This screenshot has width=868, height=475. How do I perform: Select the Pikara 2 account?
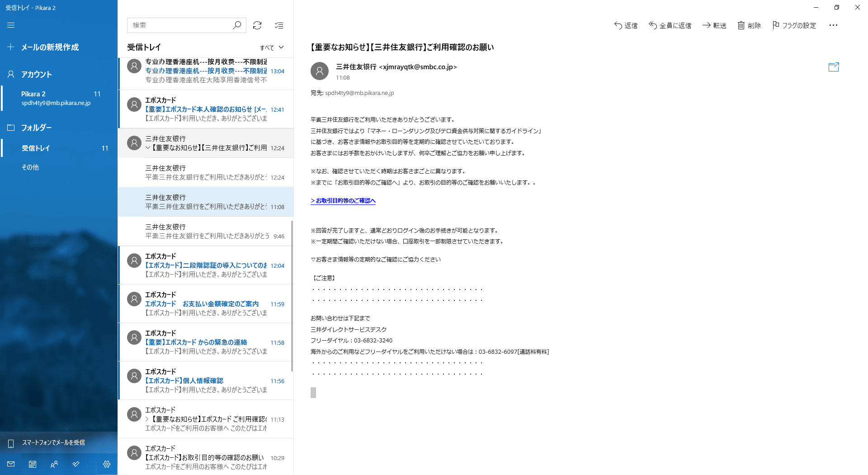pos(59,98)
